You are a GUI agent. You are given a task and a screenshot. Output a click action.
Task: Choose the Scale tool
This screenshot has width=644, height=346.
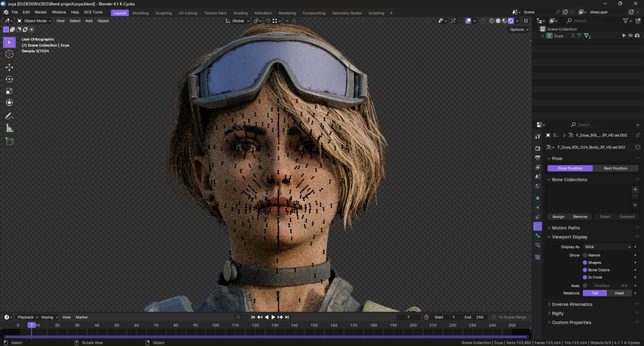(x=9, y=92)
